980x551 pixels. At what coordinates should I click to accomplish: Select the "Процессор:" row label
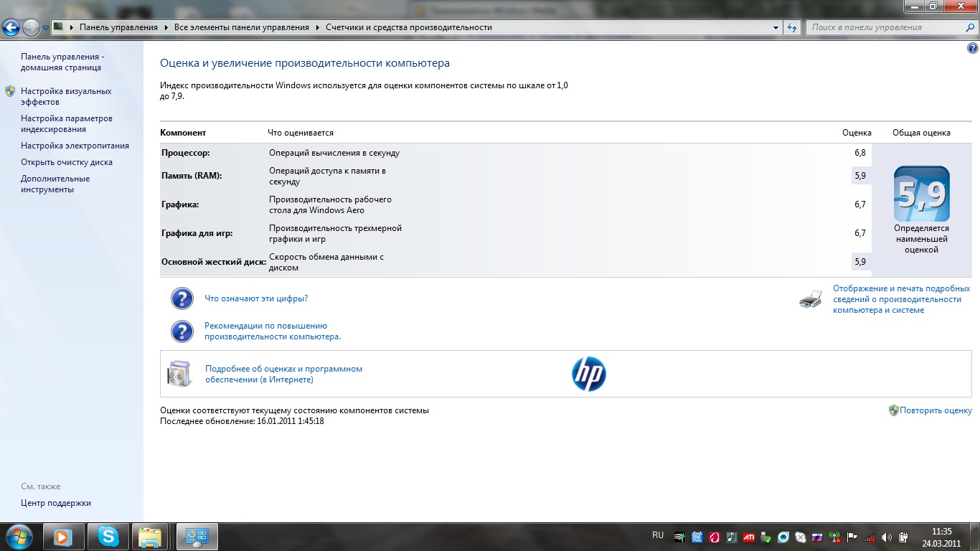point(186,153)
